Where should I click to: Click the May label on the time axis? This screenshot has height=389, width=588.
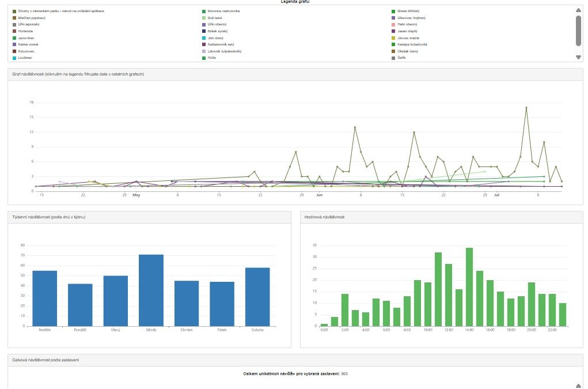point(136,195)
